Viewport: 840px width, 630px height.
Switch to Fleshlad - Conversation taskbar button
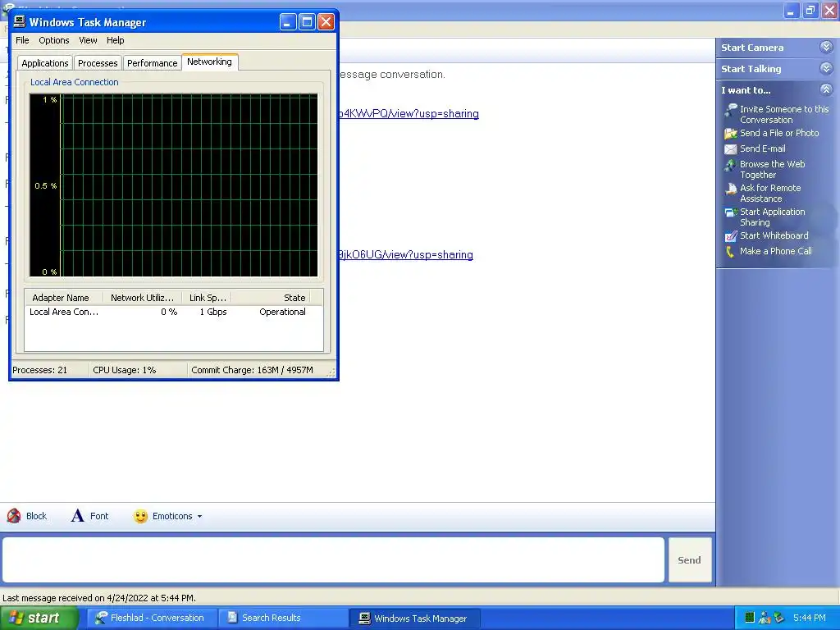(x=152, y=618)
